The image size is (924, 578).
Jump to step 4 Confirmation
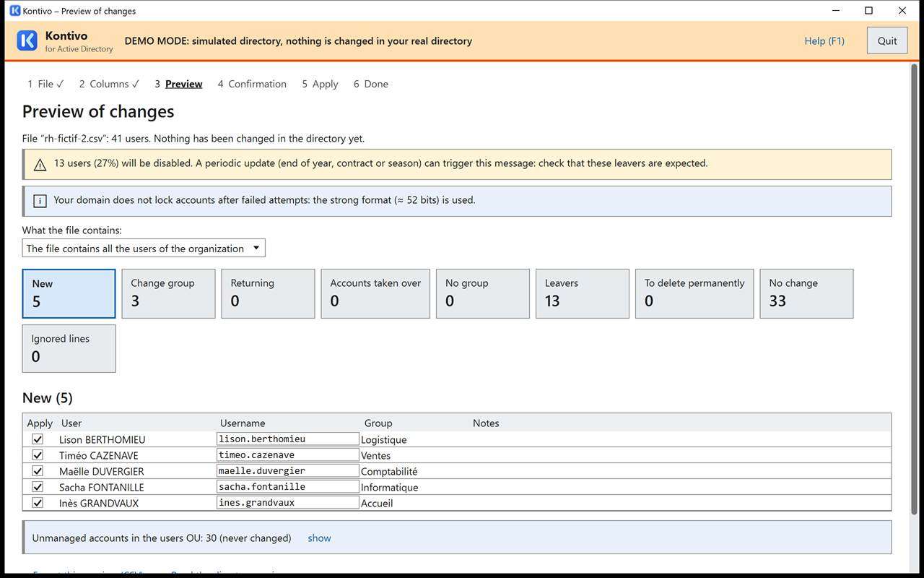(252, 84)
